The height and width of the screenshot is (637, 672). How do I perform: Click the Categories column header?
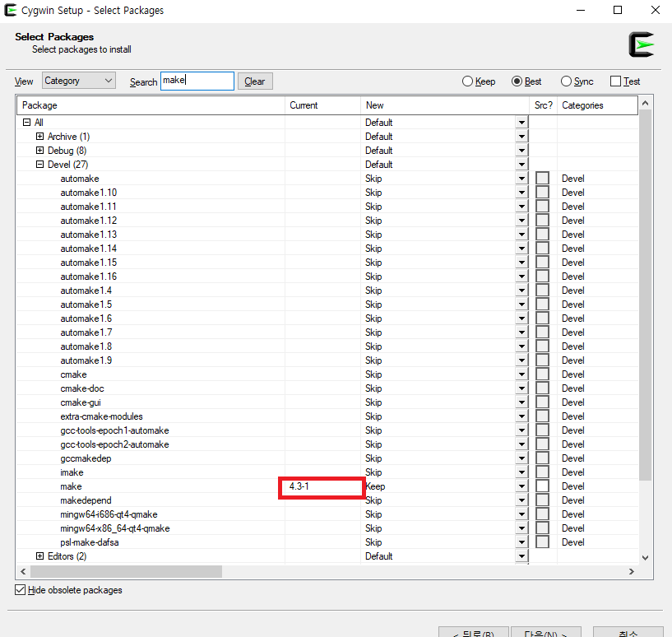597,105
